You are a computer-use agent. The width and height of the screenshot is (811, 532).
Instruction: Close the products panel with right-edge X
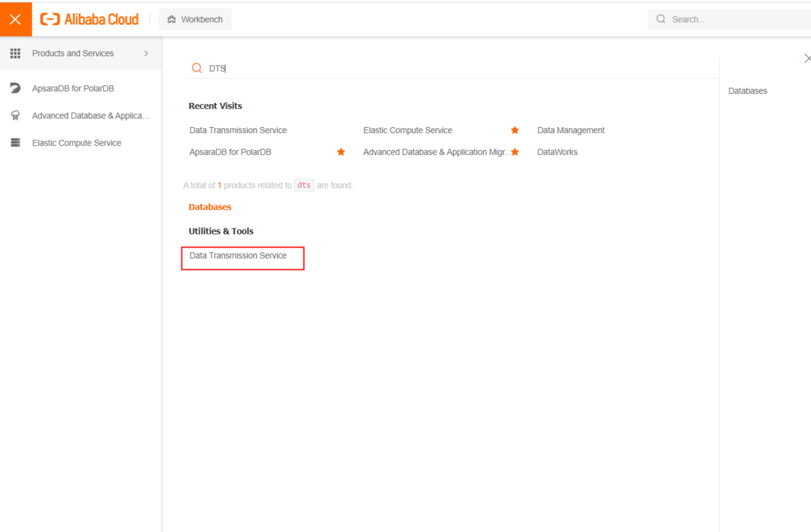807,59
